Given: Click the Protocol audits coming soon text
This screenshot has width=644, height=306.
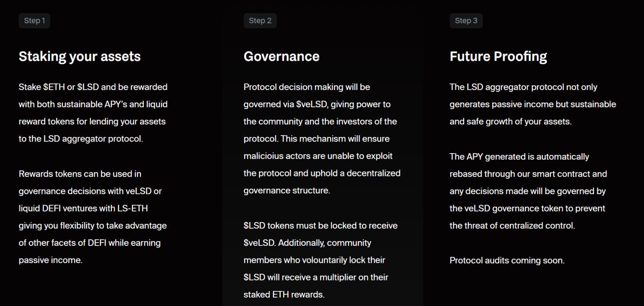Looking at the screenshot, I should (x=507, y=261).
